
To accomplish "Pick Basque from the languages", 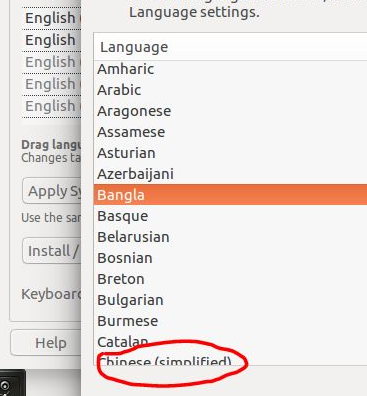I will tap(230, 216).
